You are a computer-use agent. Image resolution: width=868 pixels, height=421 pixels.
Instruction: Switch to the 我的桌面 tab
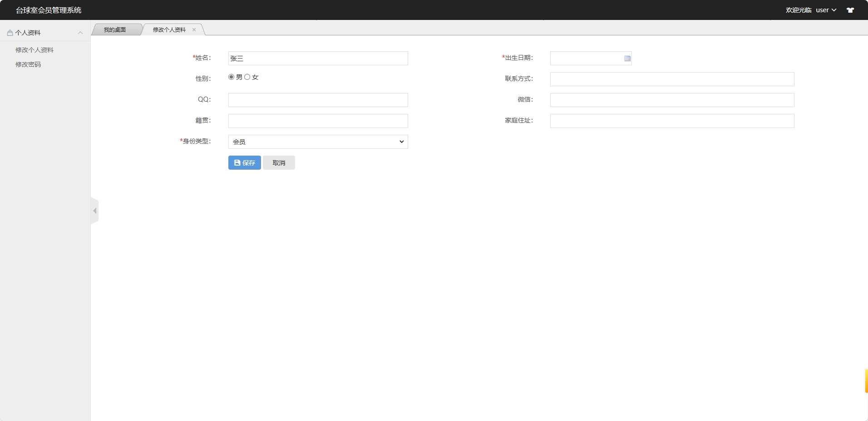pyautogui.click(x=115, y=30)
